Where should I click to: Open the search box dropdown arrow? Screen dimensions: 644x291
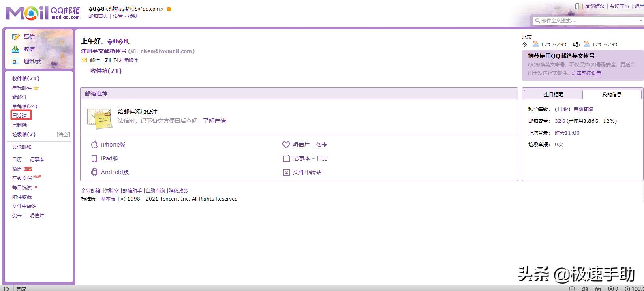click(x=641, y=21)
